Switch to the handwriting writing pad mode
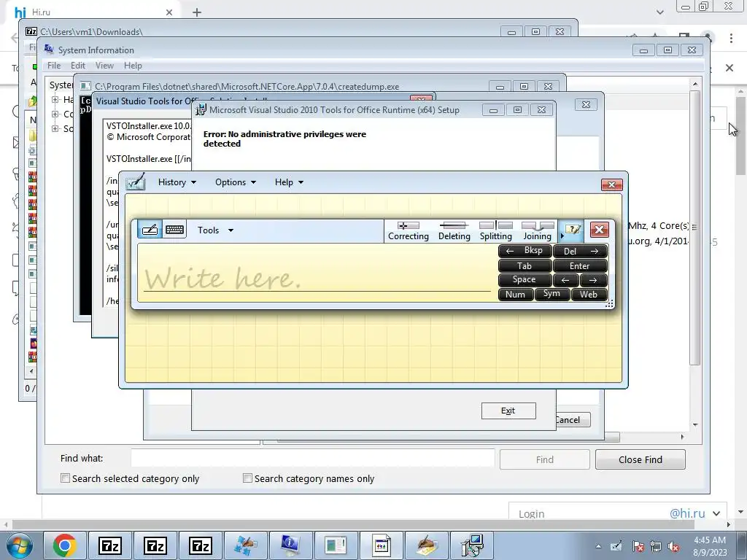The width and height of the screenshot is (747, 560). tap(150, 230)
